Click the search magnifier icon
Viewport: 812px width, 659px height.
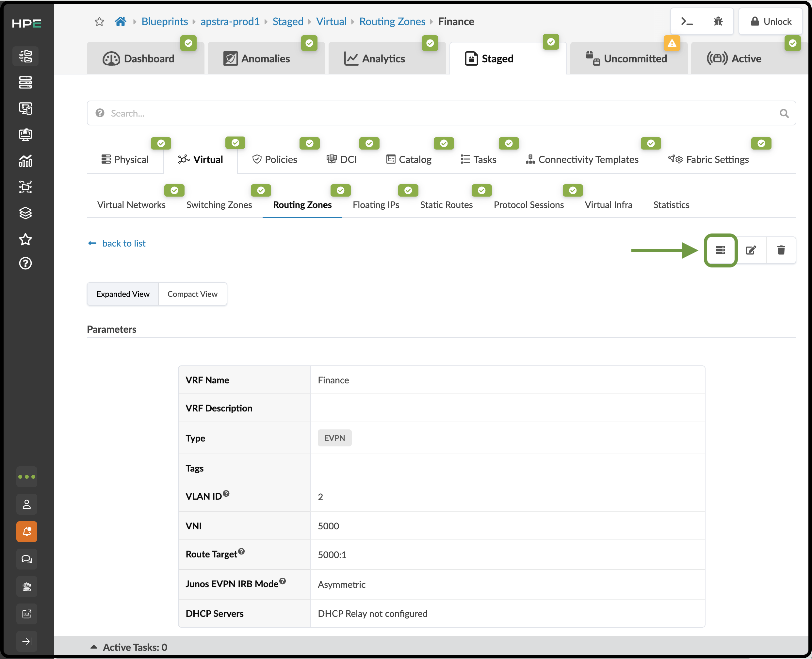(x=784, y=113)
